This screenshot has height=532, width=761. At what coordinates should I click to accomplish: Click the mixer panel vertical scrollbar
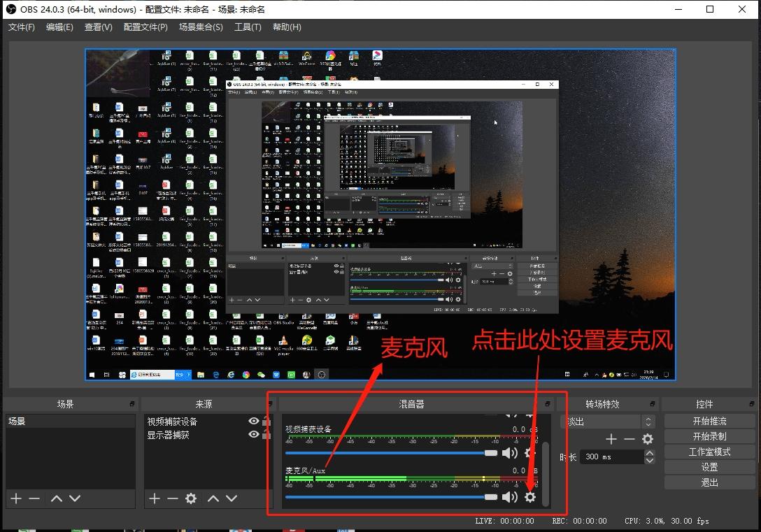pos(546,473)
